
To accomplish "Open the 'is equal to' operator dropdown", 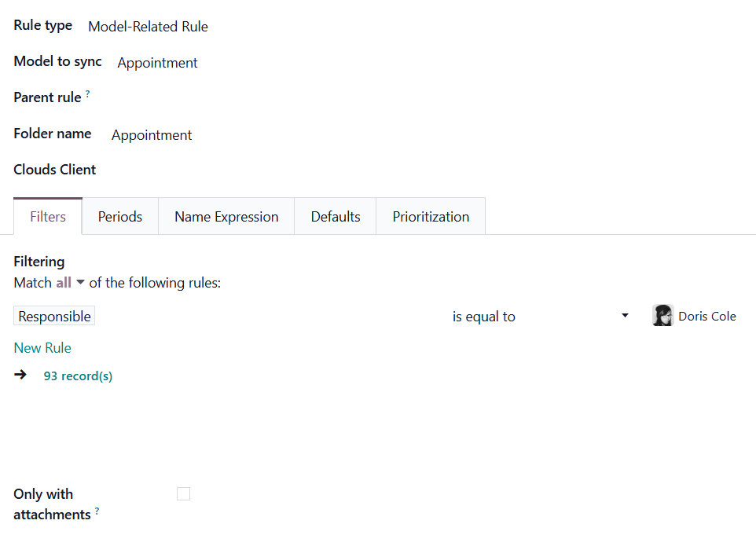I will pos(541,317).
